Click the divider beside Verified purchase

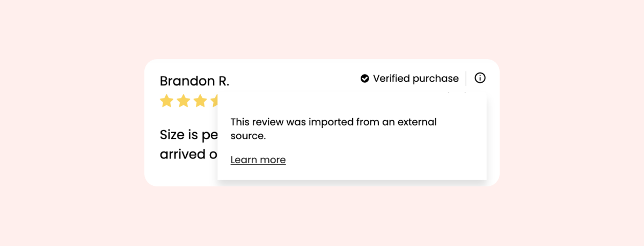(x=466, y=78)
